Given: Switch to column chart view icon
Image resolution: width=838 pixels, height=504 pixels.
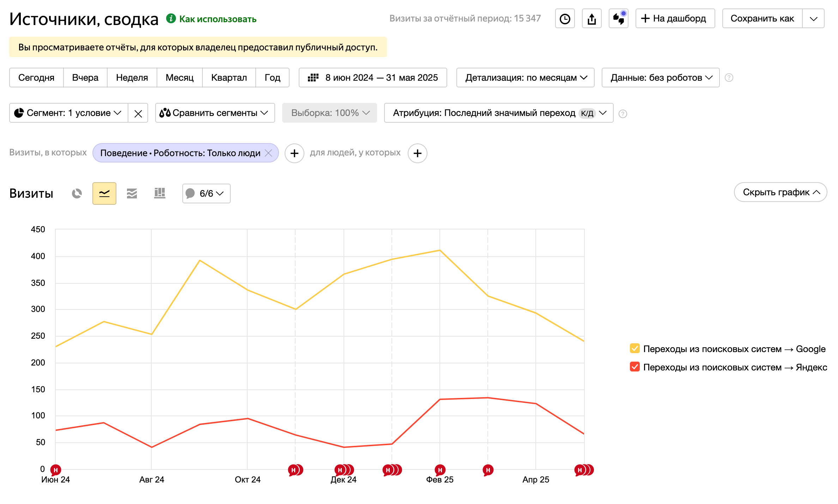Looking at the screenshot, I should click(x=160, y=193).
